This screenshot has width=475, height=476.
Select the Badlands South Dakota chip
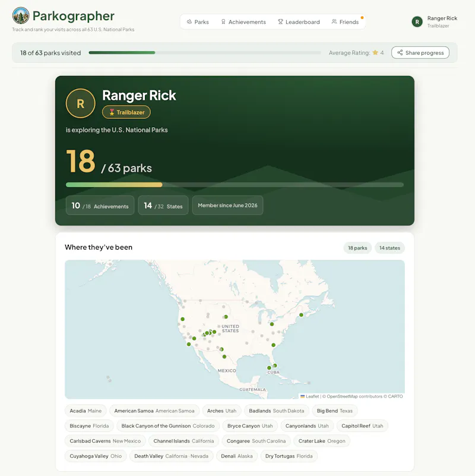click(x=277, y=411)
